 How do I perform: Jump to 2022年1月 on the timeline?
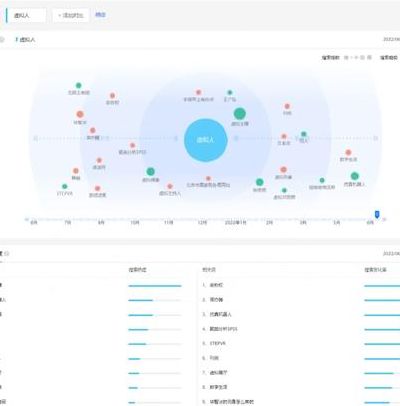point(235,223)
